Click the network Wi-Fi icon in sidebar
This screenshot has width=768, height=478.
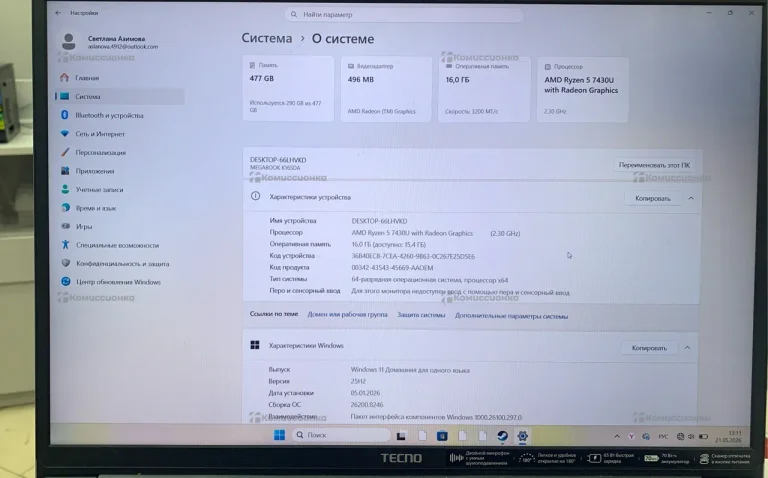tap(65, 133)
